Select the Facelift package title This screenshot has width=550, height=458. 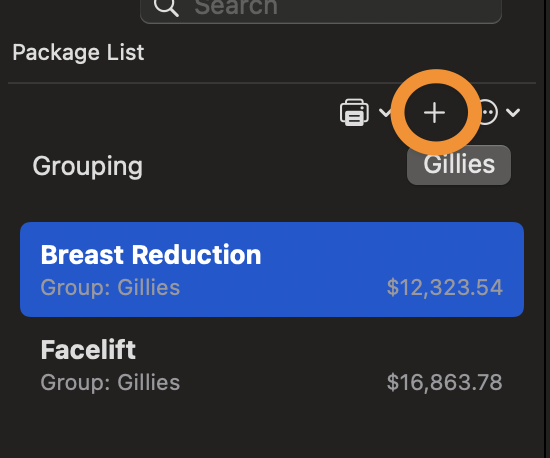(88, 350)
